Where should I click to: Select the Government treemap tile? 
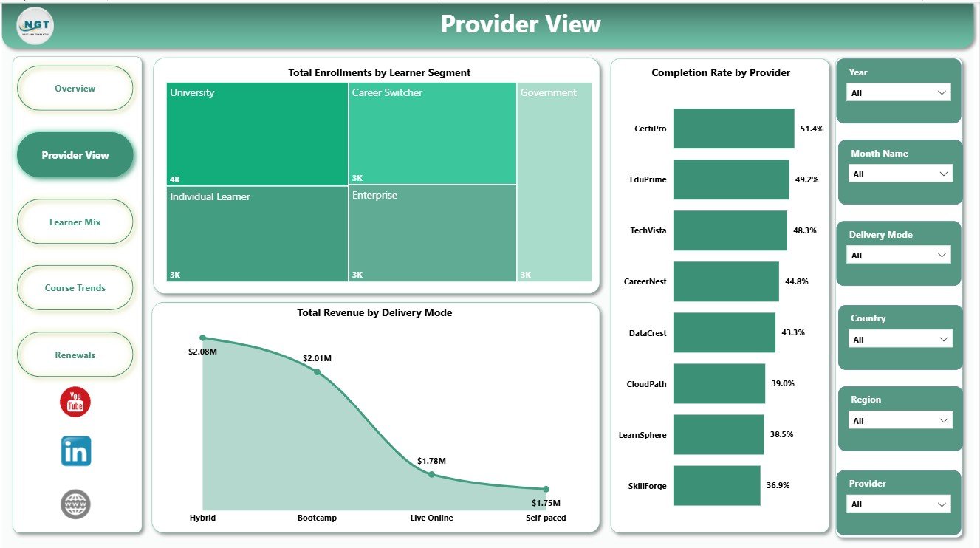click(555, 182)
